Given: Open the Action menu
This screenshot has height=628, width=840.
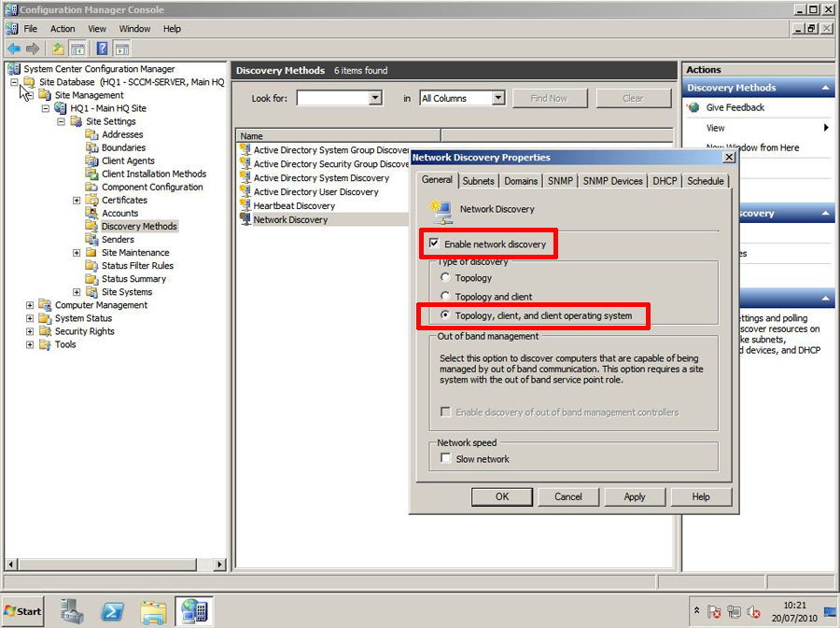Looking at the screenshot, I should tap(63, 29).
